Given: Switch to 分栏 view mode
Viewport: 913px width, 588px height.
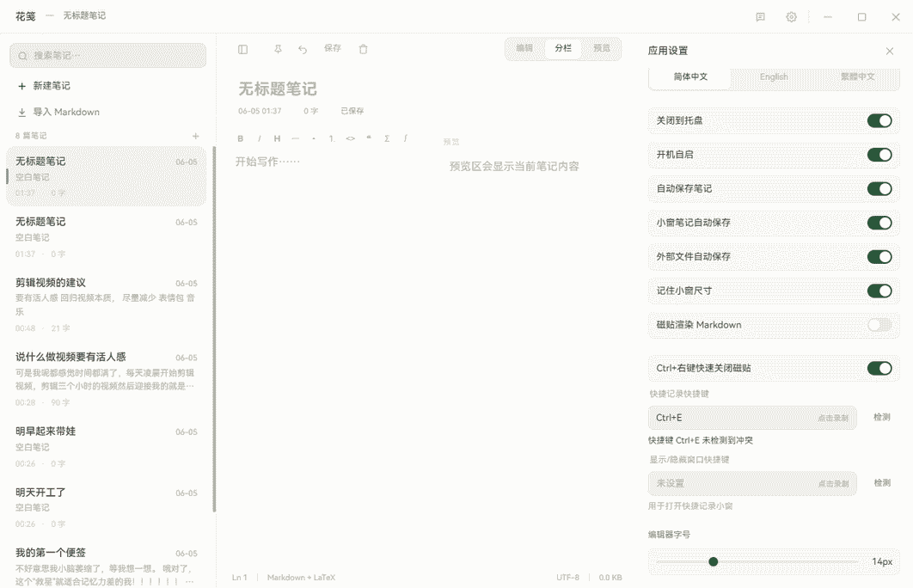Looking at the screenshot, I should click(x=563, y=48).
